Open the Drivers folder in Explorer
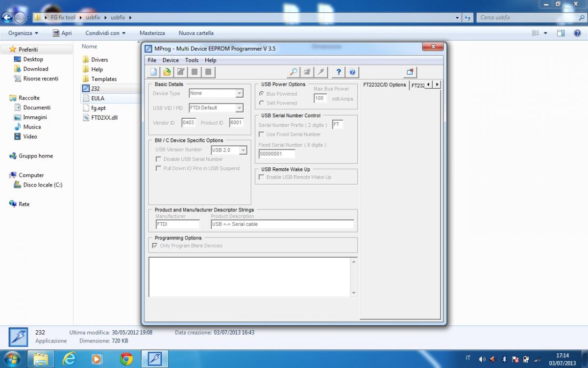The image size is (588, 368). 99,59
